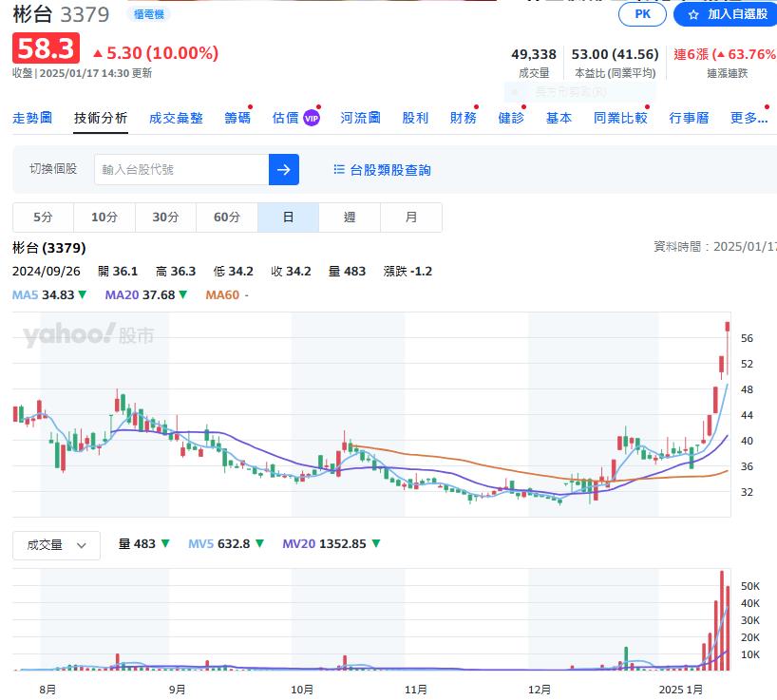The image size is (777, 700).
Task: Click the 53.00 (41.56) 本益比 value
Action: [x=615, y=54]
